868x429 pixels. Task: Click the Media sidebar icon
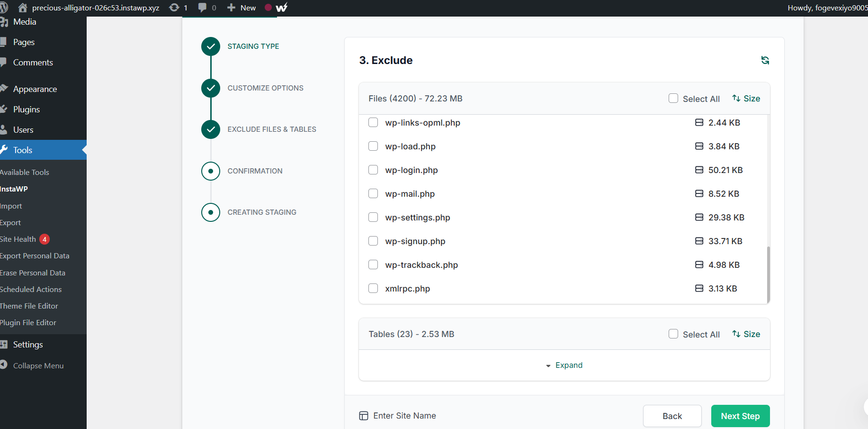[4, 22]
